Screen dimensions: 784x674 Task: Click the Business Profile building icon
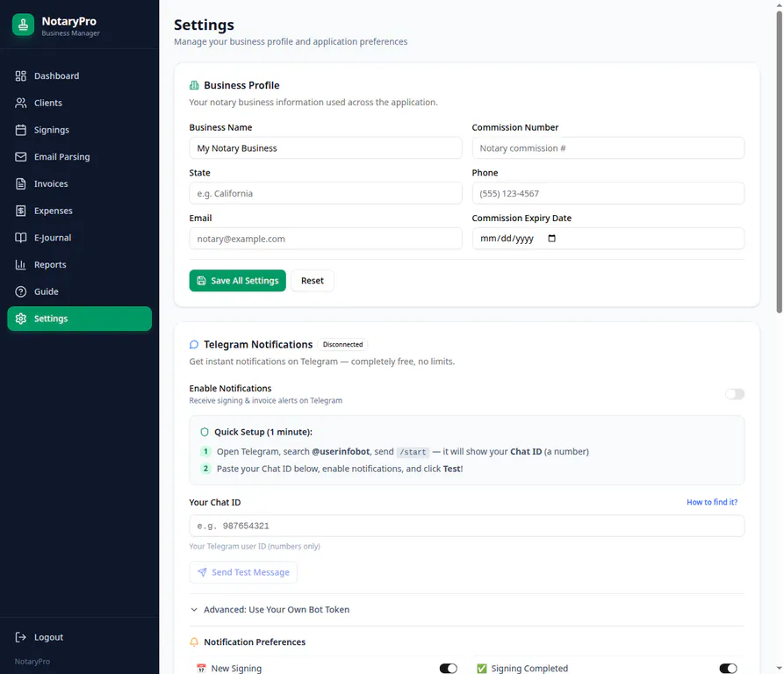click(194, 85)
